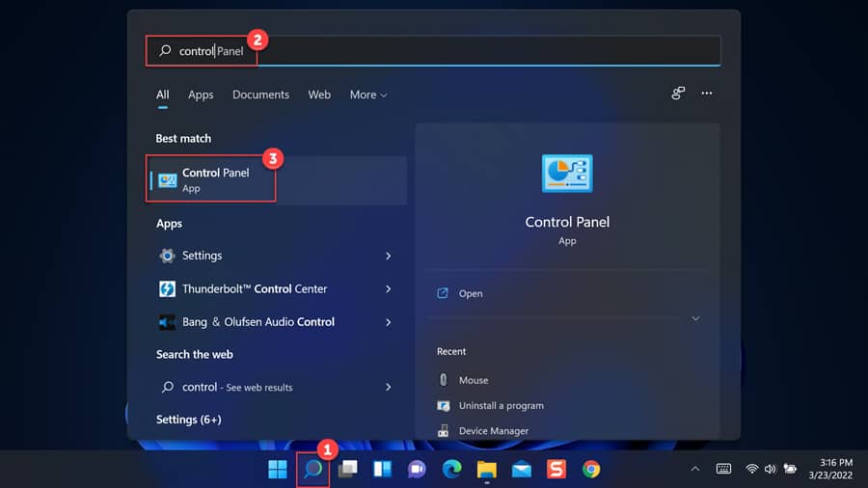This screenshot has height=488, width=868.
Task: Click the speaker volume tray icon
Action: (770, 469)
